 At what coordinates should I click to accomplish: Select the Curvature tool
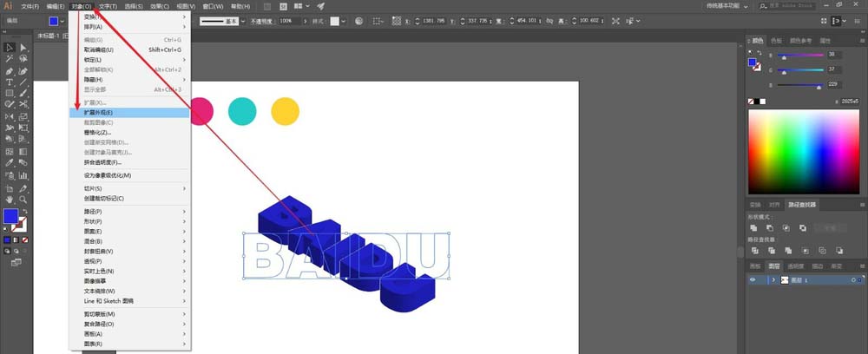point(23,71)
